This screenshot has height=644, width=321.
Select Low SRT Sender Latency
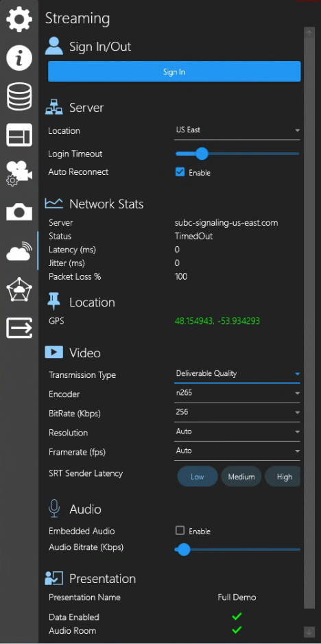click(x=198, y=477)
